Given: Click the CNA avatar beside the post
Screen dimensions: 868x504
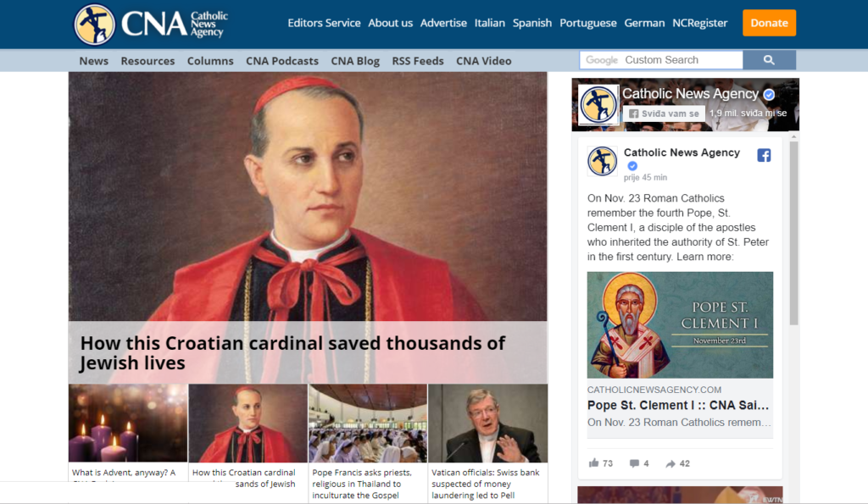Looking at the screenshot, I should [x=603, y=162].
